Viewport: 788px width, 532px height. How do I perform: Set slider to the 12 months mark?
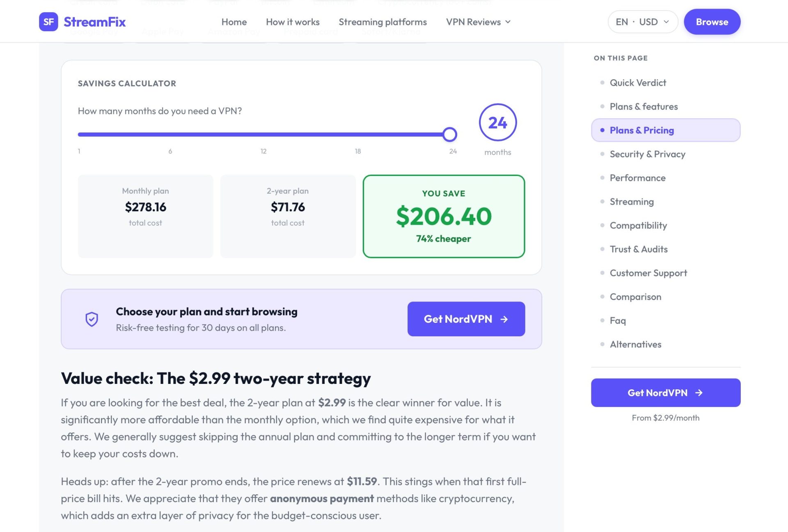pyautogui.click(x=263, y=134)
